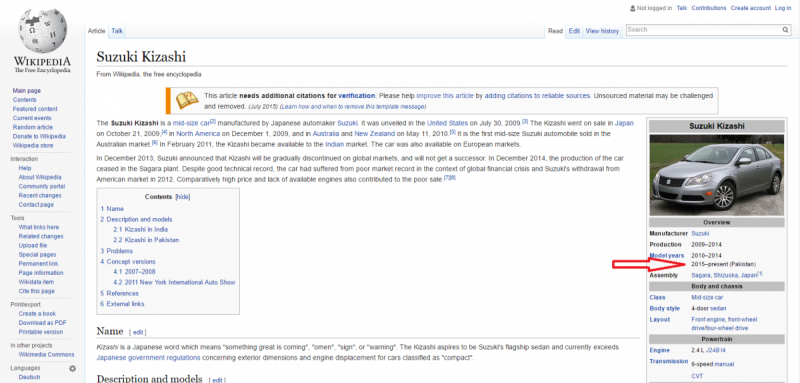Open a Random article

33,127
